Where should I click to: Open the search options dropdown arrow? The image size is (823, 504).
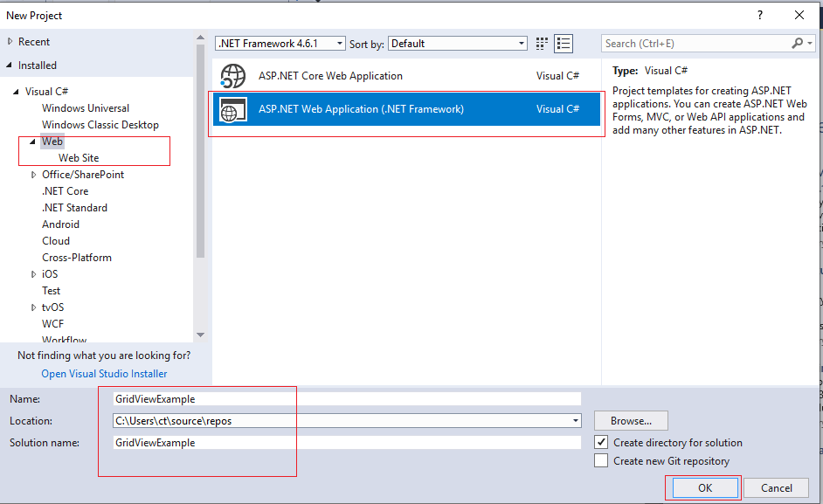pyautogui.click(x=808, y=43)
